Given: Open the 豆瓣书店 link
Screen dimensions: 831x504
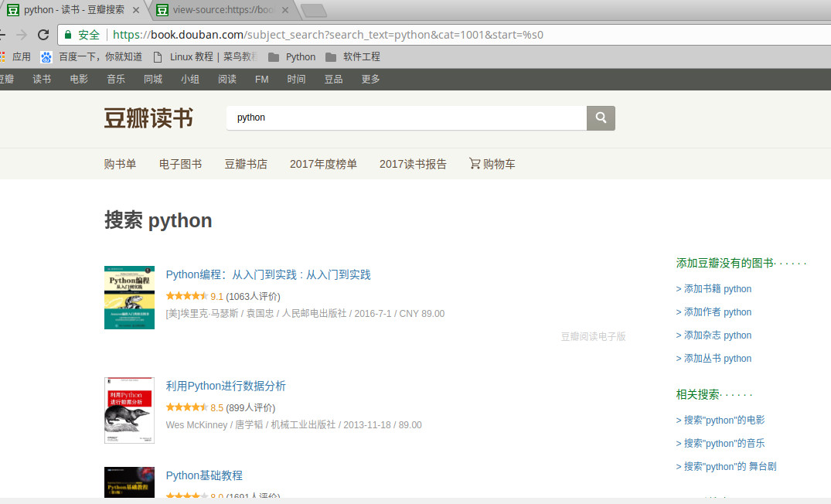Looking at the screenshot, I should [x=246, y=164].
